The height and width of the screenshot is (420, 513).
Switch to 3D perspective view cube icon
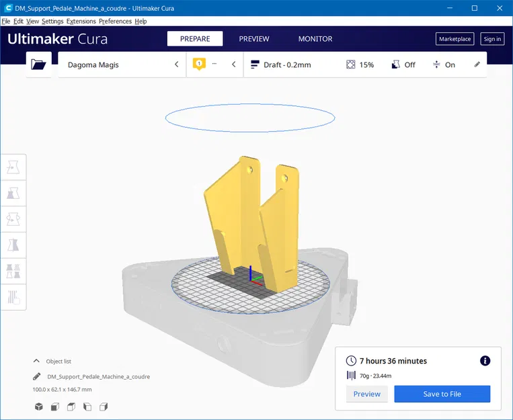pos(38,407)
